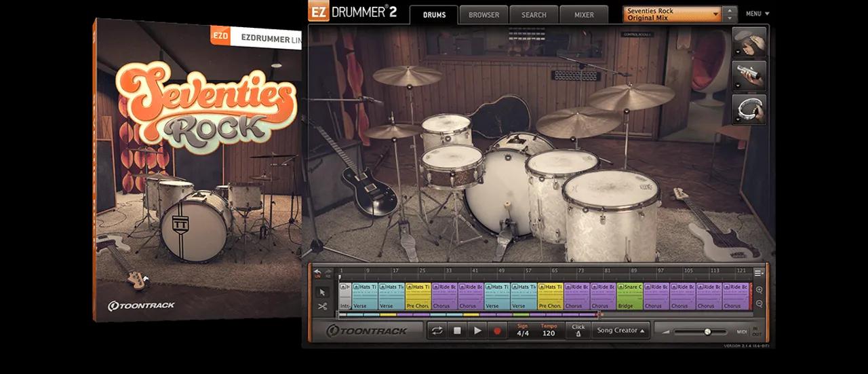Switch to the Mixer tab
Viewport: 868px width, 374px height.
[x=584, y=14]
